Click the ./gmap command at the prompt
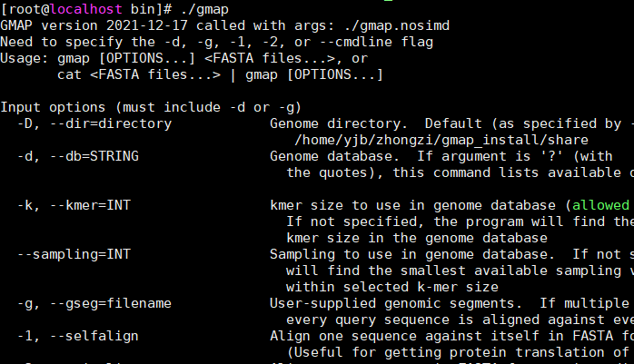 [204, 9]
